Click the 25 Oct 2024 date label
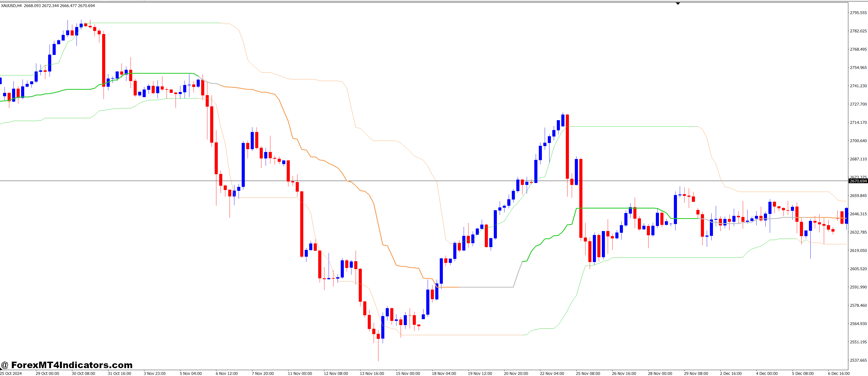Screen dimensions: 868x376 tap(11, 373)
